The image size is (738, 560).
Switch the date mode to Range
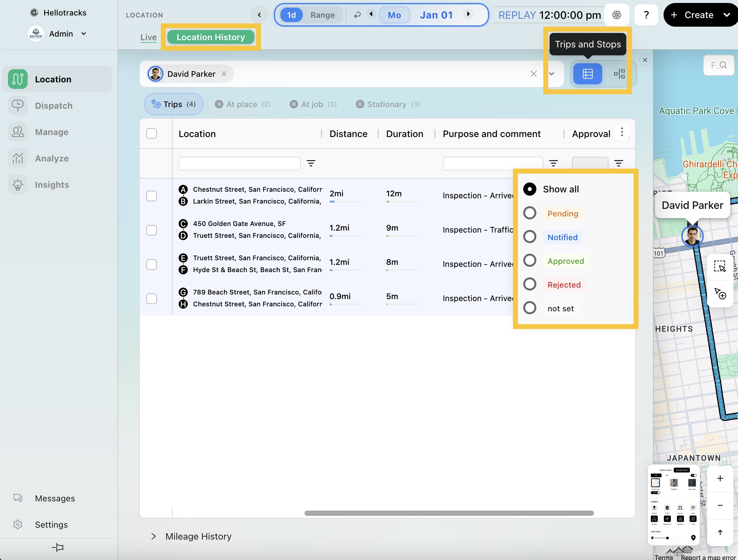pyautogui.click(x=322, y=15)
